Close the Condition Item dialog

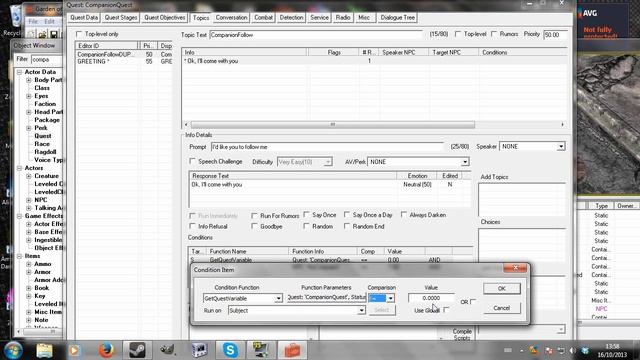(x=515, y=268)
